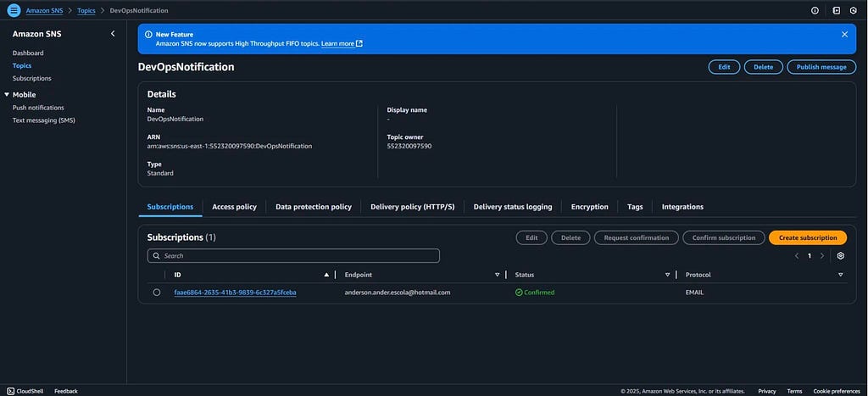The width and height of the screenshot is (868, 396).
Task: Sort by Protocol column arrow
Action: (x=840, y=275)
